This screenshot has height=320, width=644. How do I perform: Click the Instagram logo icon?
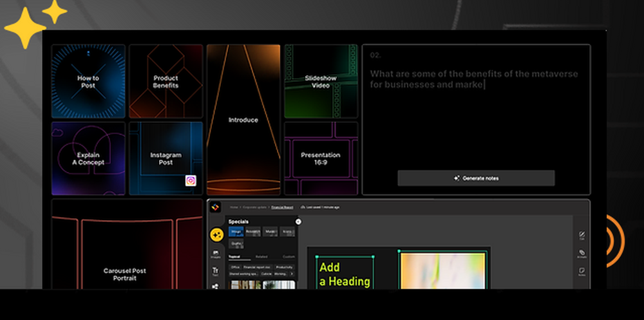click(191, 180)
